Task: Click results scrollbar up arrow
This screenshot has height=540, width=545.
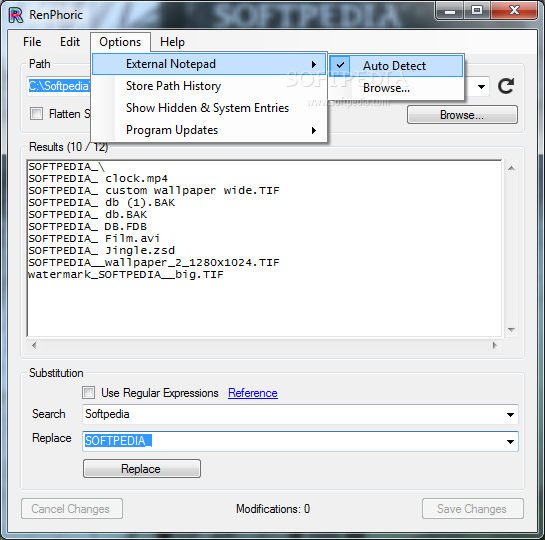Action: point(511,169)
